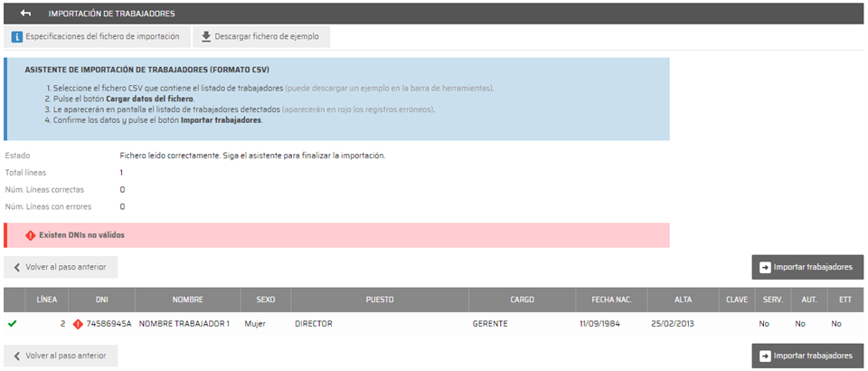This screenshot has width=868, height=371.
Task: Click the GERENTE cell in the Cargo column
Action: pos(490,323)
